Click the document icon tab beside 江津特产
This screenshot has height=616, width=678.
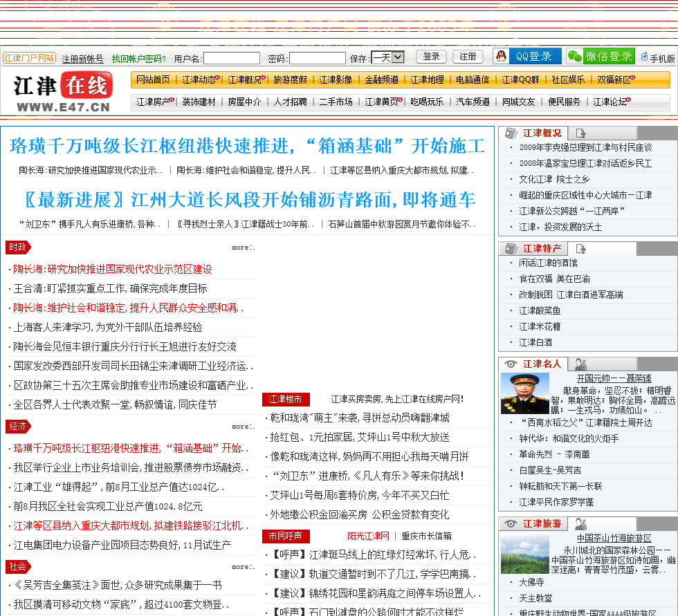(x=580, y=248)
